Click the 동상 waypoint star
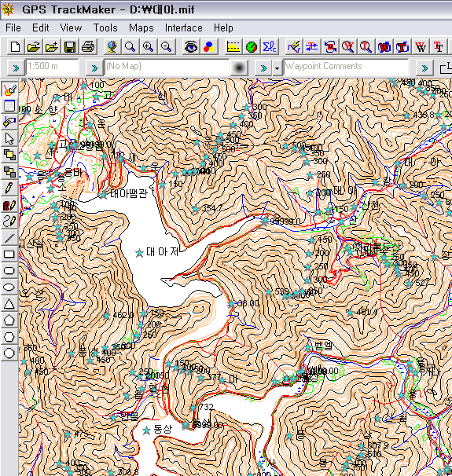This screenshot has height=476, width=452. 146,430
